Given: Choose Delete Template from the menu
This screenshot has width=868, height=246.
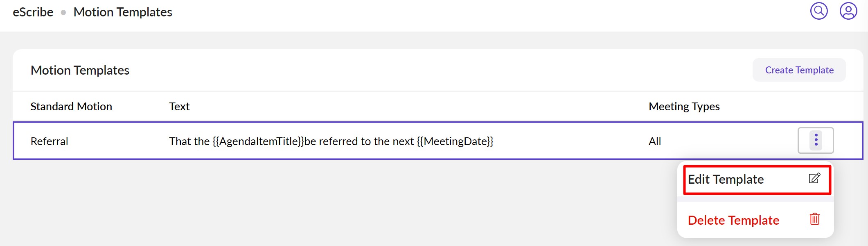Looking at the screenshot, I should (733, 221).
